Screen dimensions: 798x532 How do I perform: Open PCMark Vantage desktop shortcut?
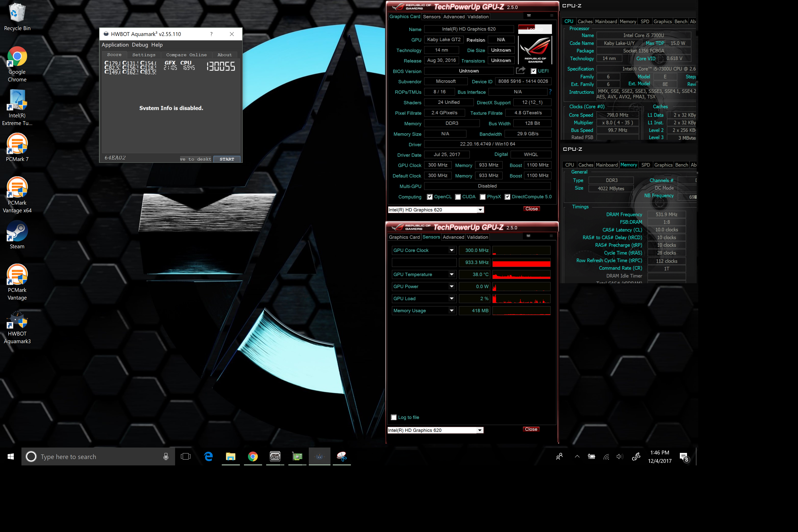17,282
